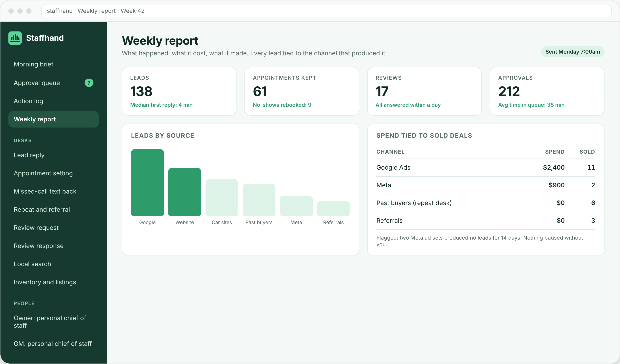Click 'All answered within a day' text
This screenshot has height=364, width=620.
click(x=408, y=105)
